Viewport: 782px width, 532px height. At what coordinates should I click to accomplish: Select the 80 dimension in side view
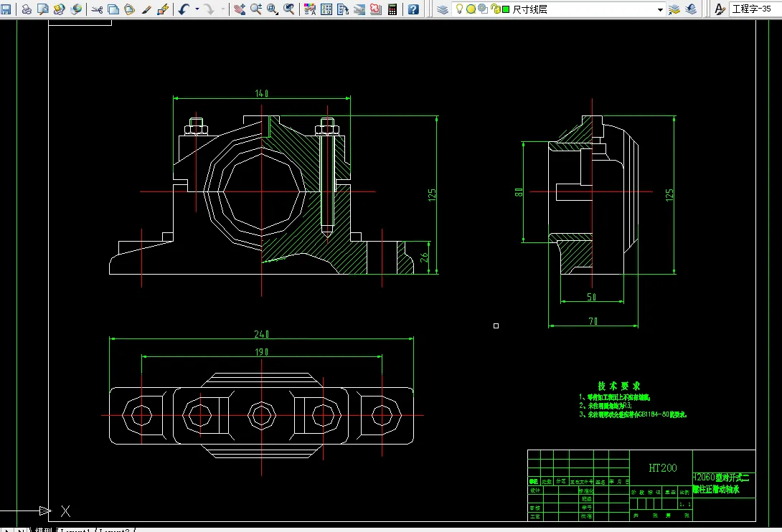pos(519,192)
